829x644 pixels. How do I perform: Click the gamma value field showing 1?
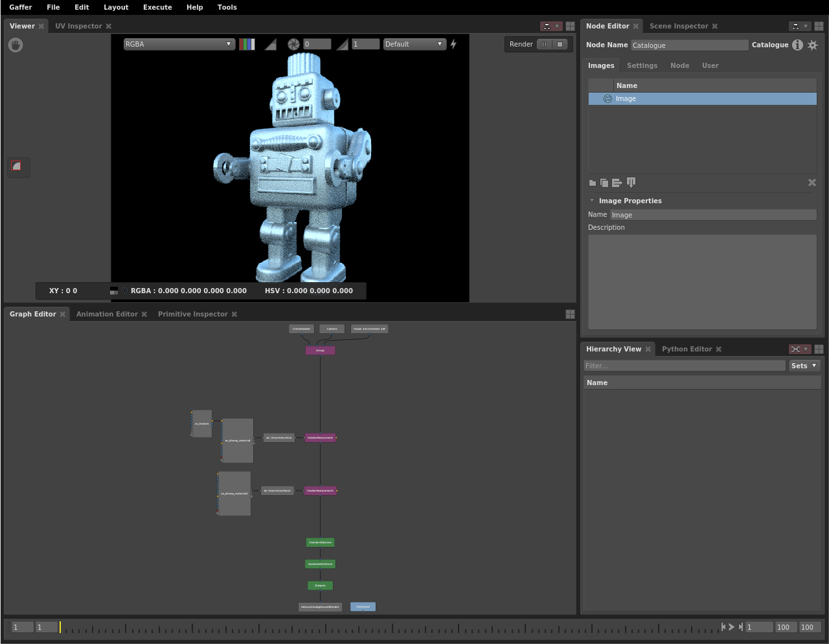(366, 44)
